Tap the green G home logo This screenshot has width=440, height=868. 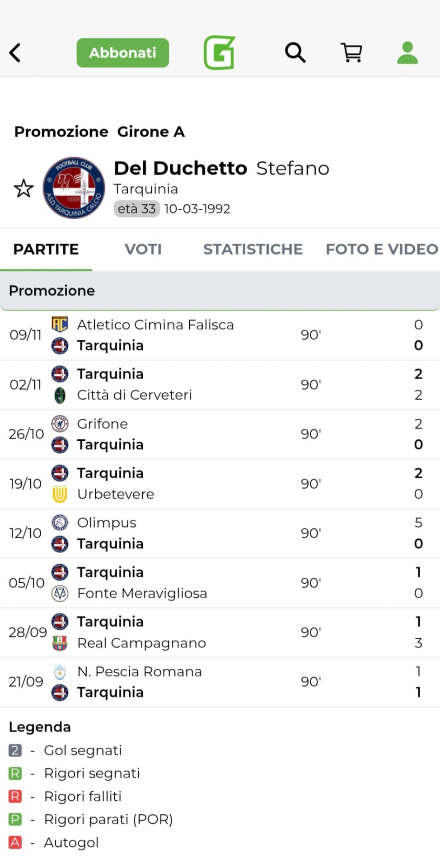pyautogui.click(x=220, y=53)
